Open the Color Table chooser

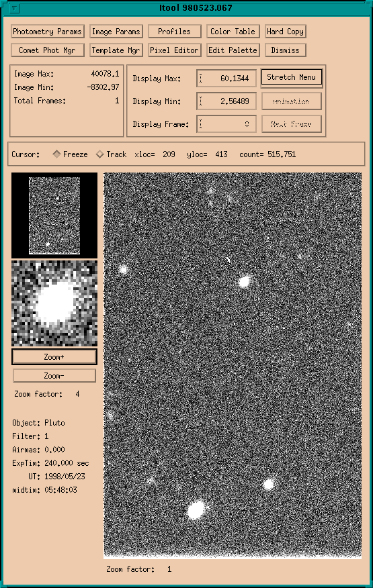click(233, 32)
